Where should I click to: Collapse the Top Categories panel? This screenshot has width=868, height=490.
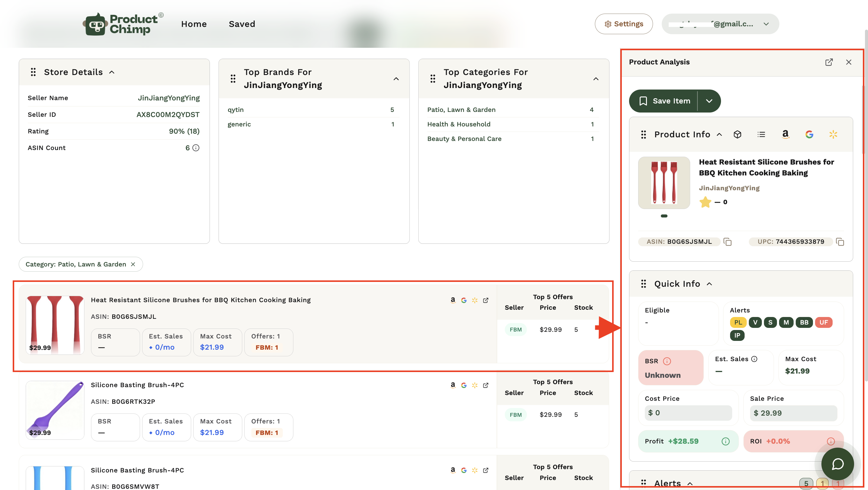pos(596,79)
